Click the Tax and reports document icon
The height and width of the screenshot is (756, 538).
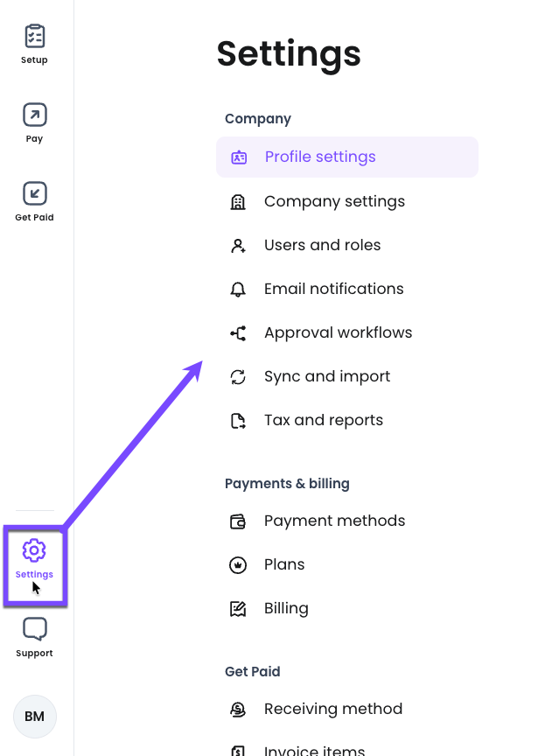238,421
